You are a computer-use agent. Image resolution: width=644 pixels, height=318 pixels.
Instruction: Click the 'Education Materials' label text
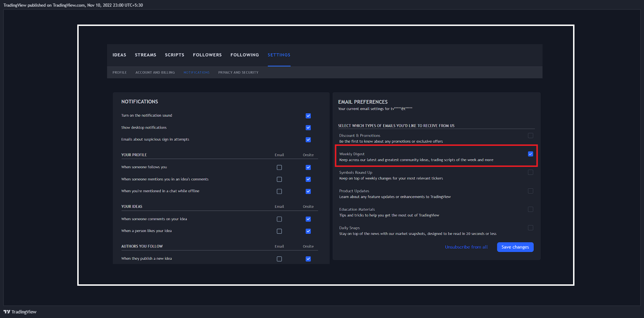(x=357, y=209)
